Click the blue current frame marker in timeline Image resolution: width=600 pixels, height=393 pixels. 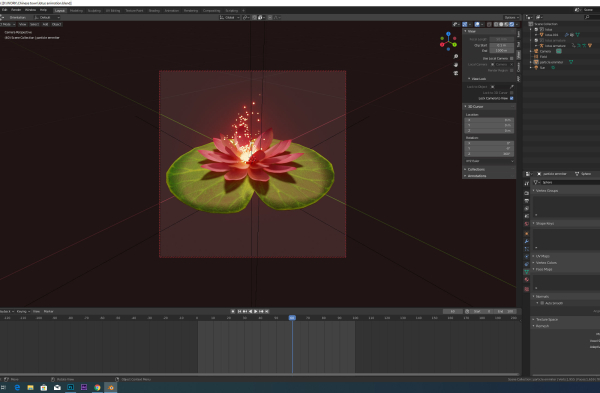[x=292, y=318]
